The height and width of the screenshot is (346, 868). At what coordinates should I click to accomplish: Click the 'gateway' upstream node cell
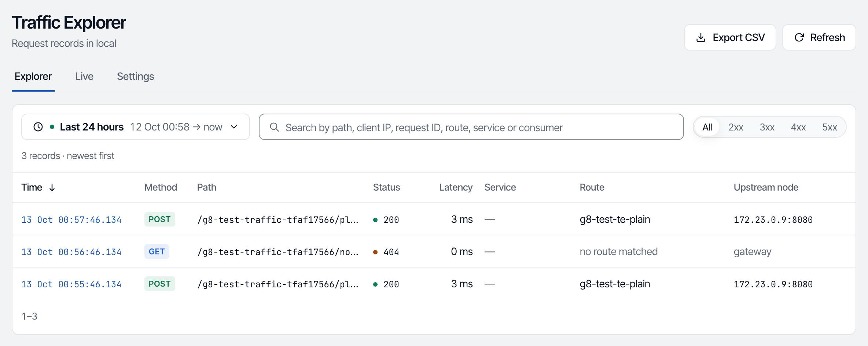[753, 251]
